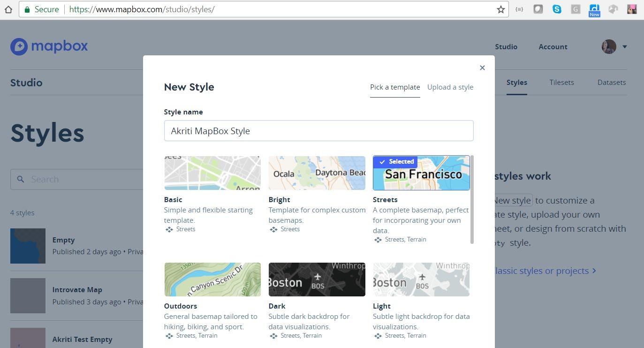The width and height of the screenshot is (644, 348).
Task: Expand the account dropdown arrow
Action: tap(624, 46)
